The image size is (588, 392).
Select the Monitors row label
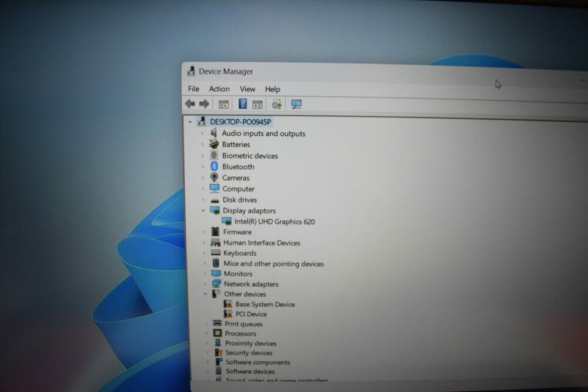[238, 274]
